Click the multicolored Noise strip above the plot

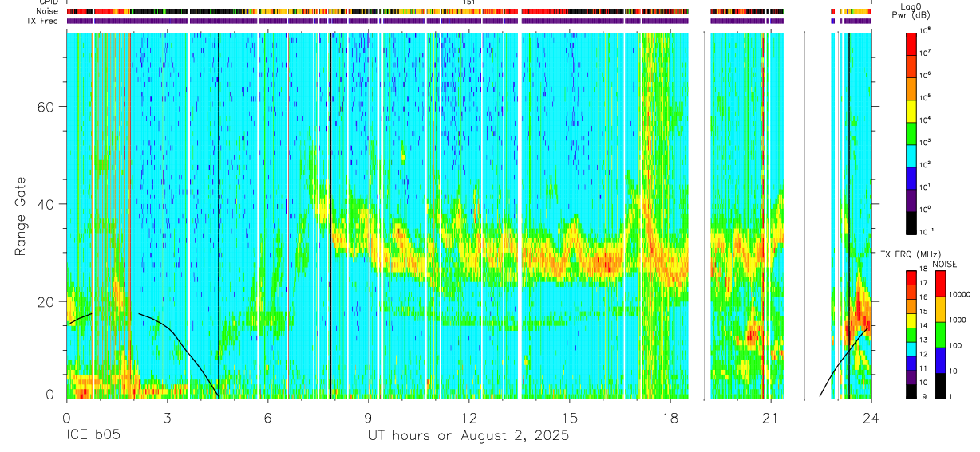click(468, 11)
